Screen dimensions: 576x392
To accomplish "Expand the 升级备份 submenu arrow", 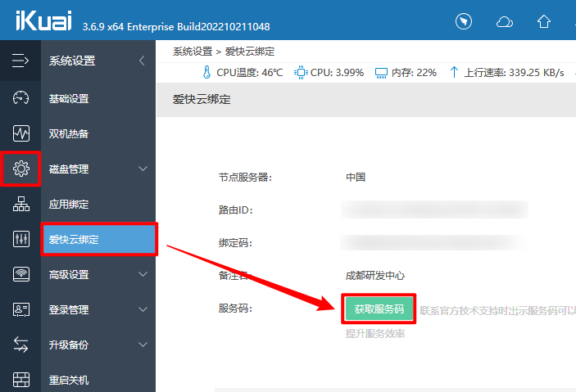I will 143,345.
